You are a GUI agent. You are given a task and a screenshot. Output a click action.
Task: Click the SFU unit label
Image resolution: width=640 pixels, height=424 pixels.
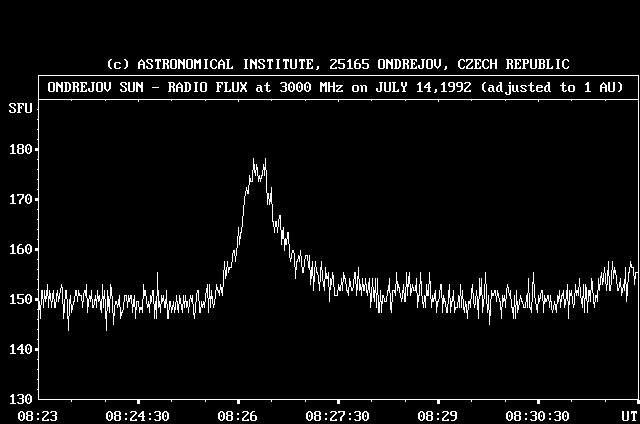(20, 107)
